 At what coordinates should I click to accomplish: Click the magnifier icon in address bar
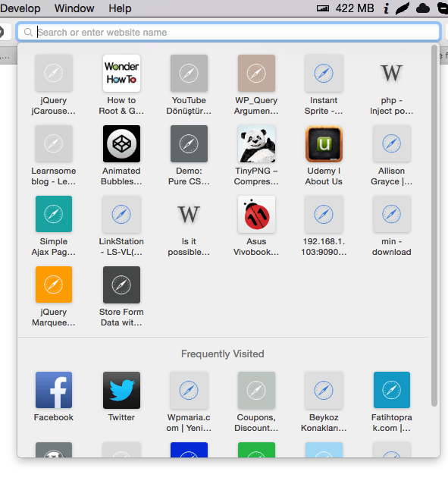28,32
